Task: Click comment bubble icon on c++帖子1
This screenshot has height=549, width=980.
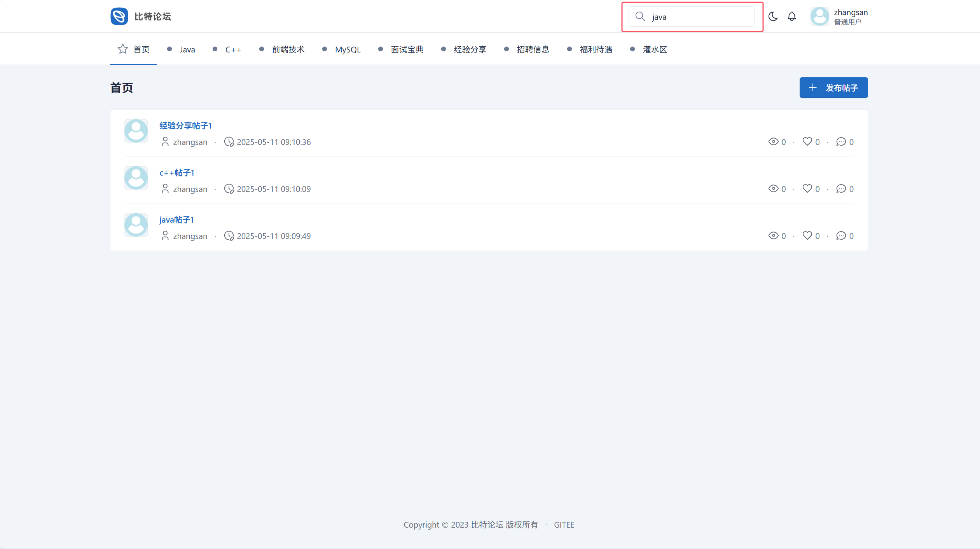Action: tap(841, 188)
